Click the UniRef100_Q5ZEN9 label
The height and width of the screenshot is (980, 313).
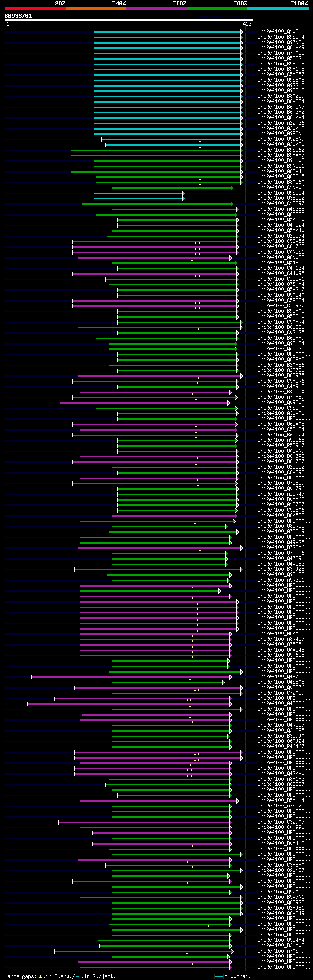tap(281, 139)
